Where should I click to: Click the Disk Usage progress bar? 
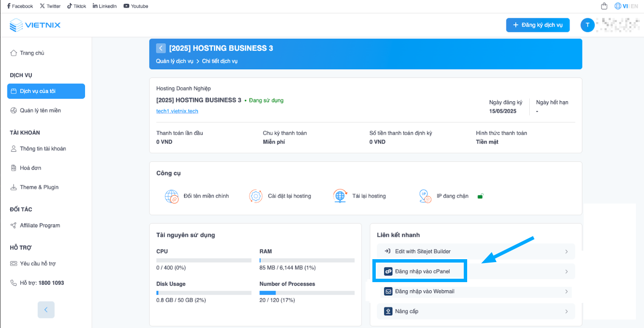(x=204, y=292)
